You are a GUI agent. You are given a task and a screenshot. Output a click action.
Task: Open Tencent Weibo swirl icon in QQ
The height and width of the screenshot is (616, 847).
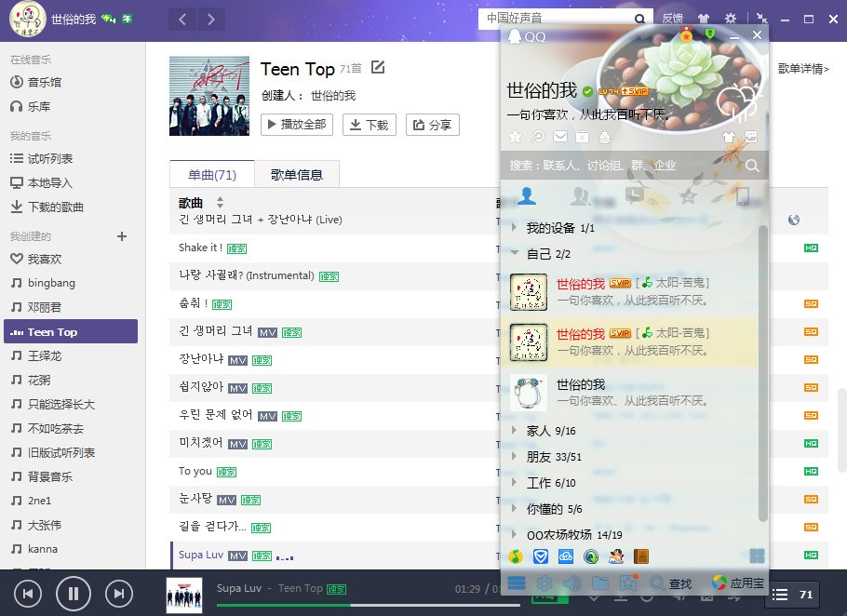pyautogui.click(x=538, y=137)
